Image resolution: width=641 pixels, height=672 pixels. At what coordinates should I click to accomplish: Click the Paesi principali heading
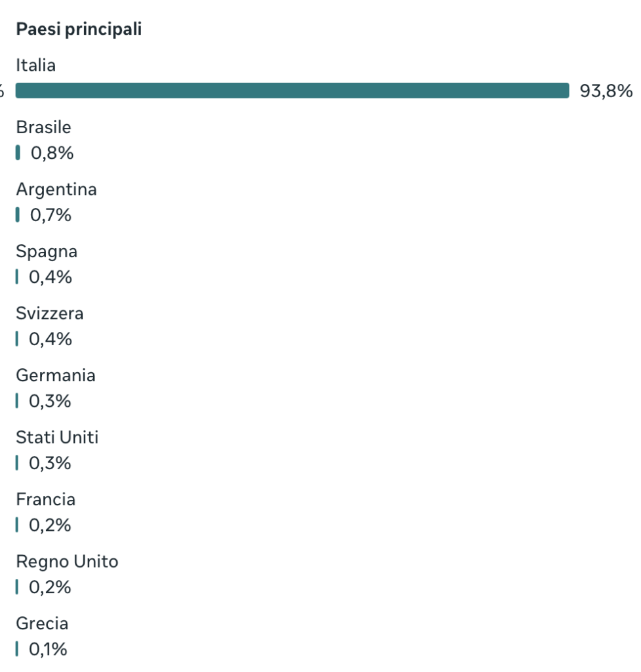[79, 30]
